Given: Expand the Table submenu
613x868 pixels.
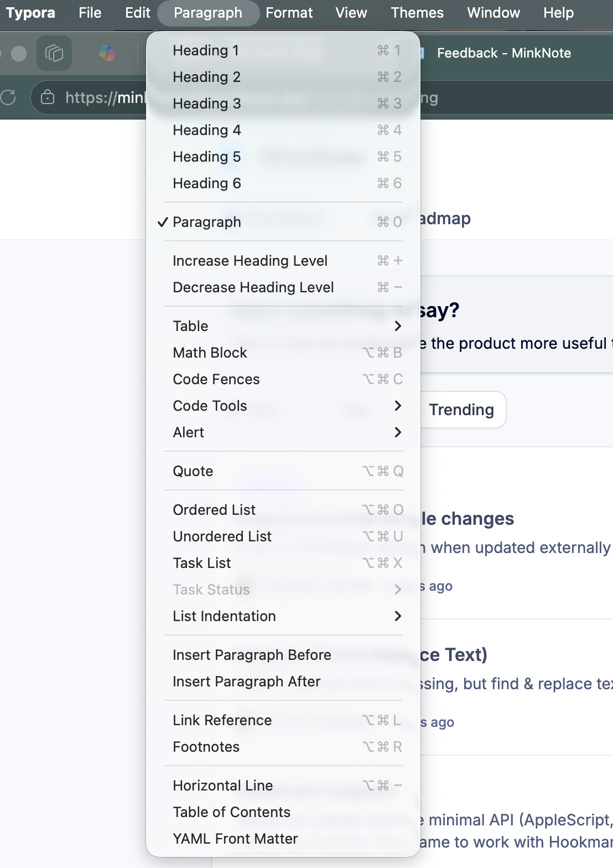Looking at the screenshot, I should (x=283, y=326).
